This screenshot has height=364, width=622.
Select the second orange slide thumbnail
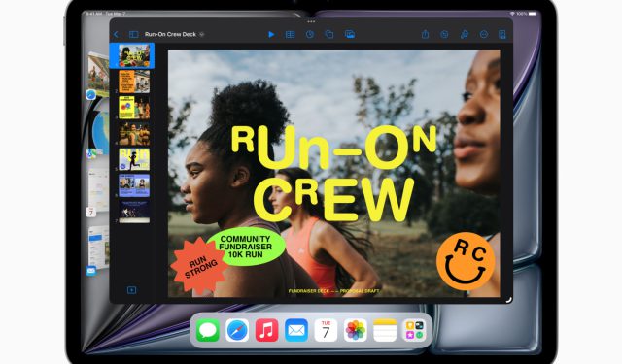click(134, 82)
